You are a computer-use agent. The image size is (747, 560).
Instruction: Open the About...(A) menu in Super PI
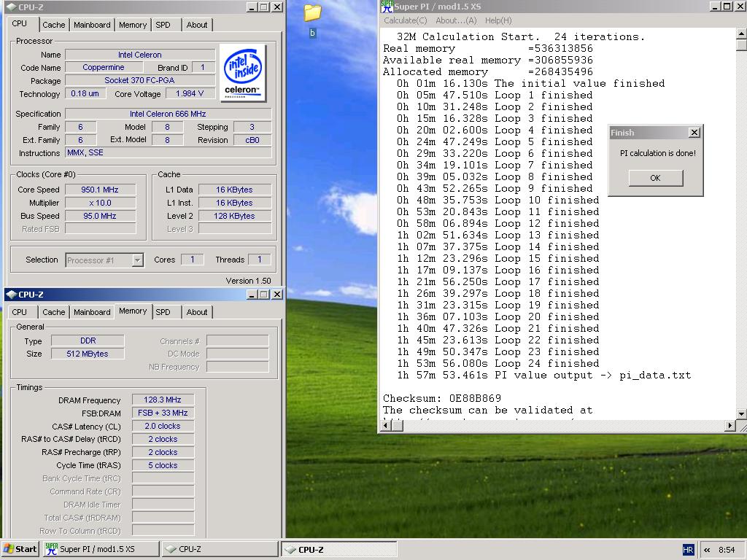[x=456, y=20]
